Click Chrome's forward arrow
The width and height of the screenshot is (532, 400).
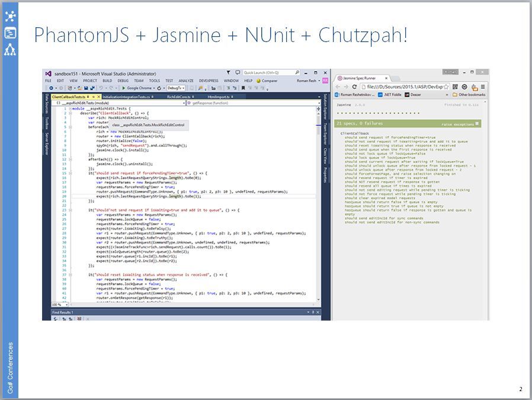click(x=346, y=87)
